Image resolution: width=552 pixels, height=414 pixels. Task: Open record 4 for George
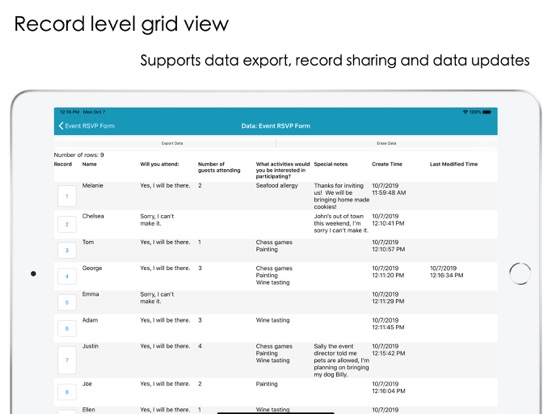(67, 276)
